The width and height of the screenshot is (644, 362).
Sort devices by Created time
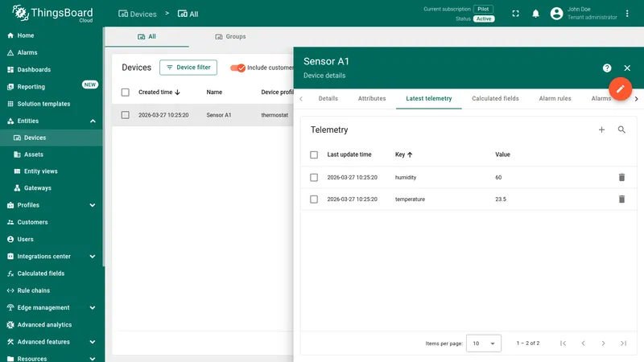159,92
